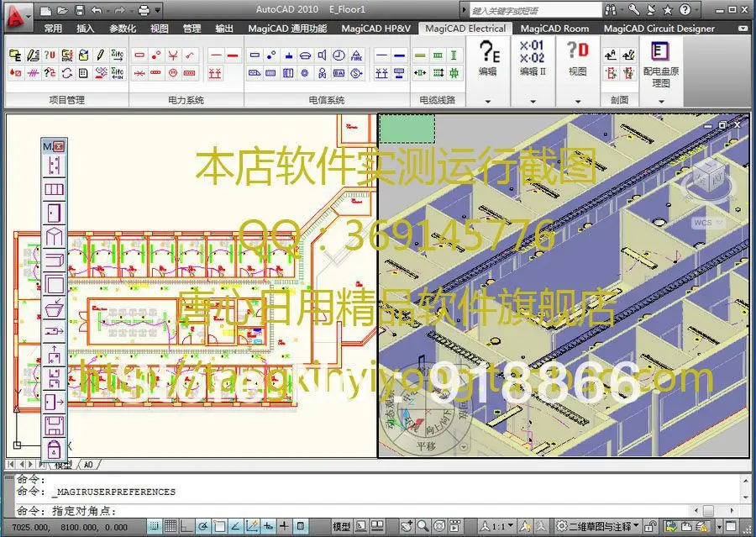Open the 插入 ribbon tab
The image size is (756, 537).
click(86, 29)
